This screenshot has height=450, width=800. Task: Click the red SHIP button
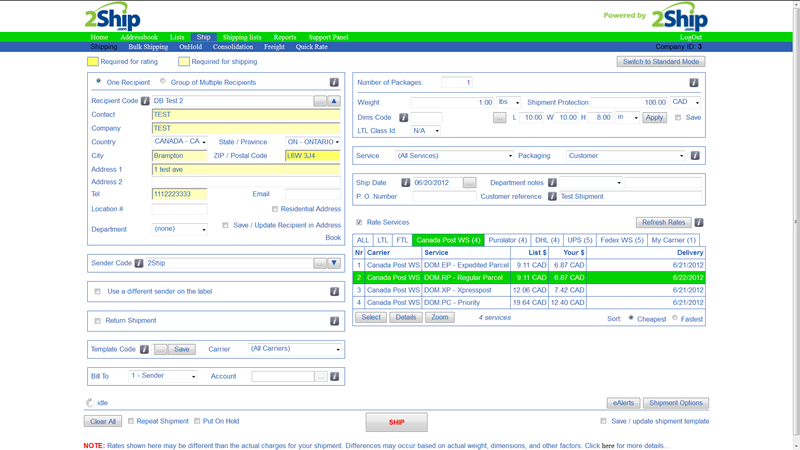pos(396,422)
